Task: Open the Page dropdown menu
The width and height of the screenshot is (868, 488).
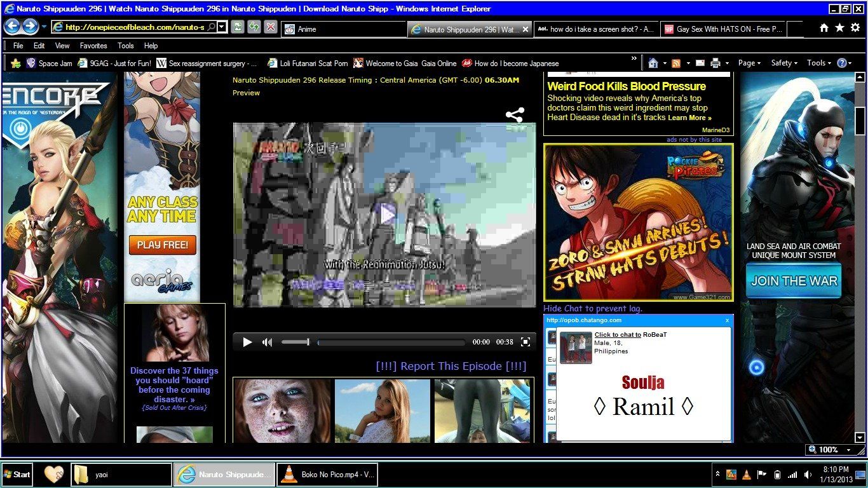Action: [750, 63]
